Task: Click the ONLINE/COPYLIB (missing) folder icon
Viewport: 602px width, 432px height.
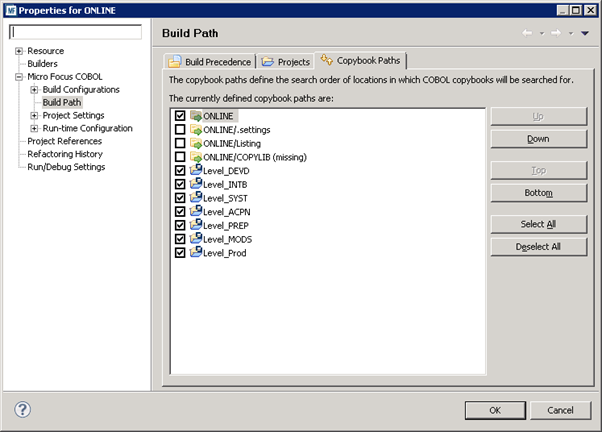Action: [196, 157]
